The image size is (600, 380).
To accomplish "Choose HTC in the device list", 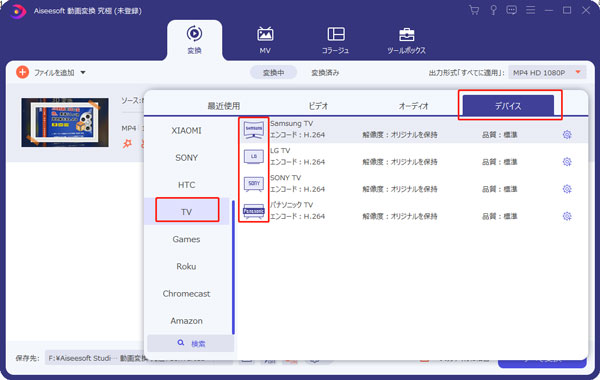I will coord(186,185).
